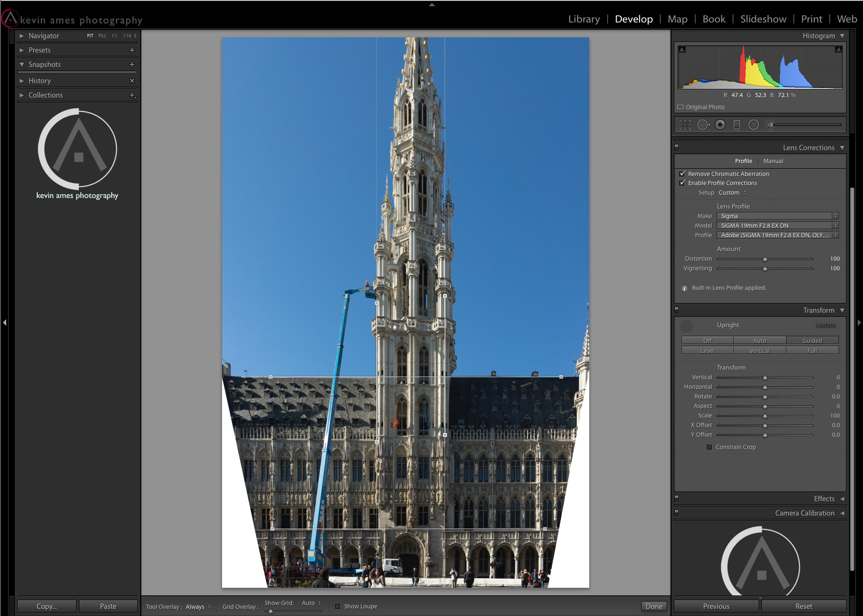Apply Auto upright correction
This screenshot has width=863, height=616.
click(x=760, y=341)
